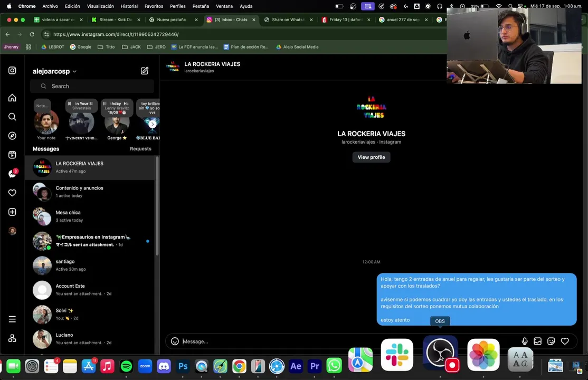Open the sidebar Search magnifier icon
The height and width of the screenshot is (380, 588).
point(12,117)
